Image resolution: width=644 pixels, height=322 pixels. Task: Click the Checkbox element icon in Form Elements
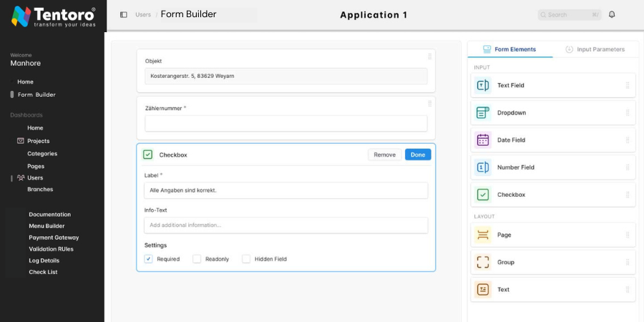coord(482,195)
